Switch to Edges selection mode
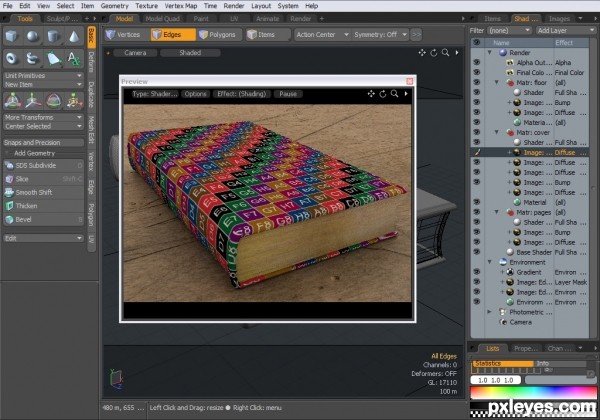Screen dimensions: 600x420 (x=173, y=35)
